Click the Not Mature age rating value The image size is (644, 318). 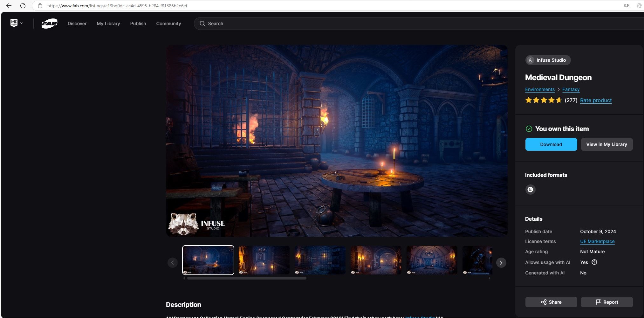tap(592, 252)
